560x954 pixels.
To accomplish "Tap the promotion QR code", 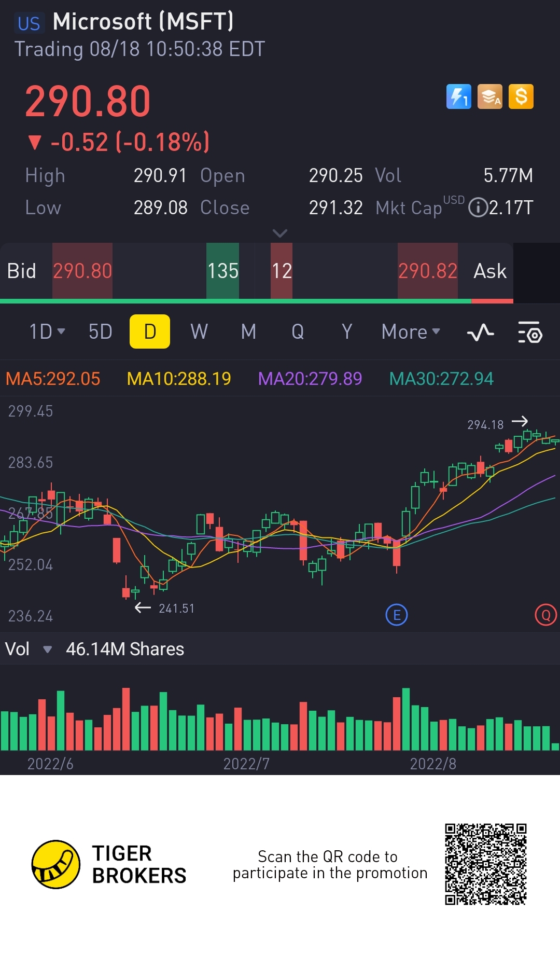I will click(x=486, y=864).
